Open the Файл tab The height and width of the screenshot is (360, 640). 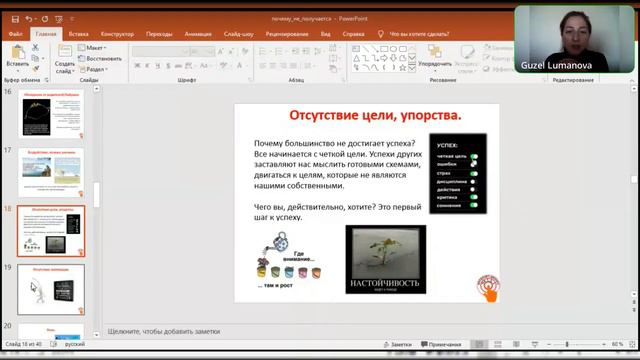(16, 34)
